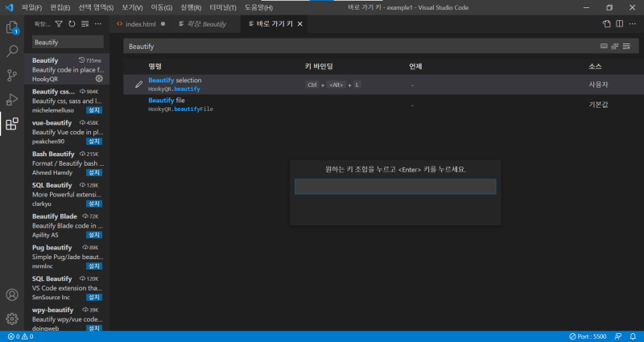
Task: Open extensions panel more actions menu
Action: coord(98,24)
